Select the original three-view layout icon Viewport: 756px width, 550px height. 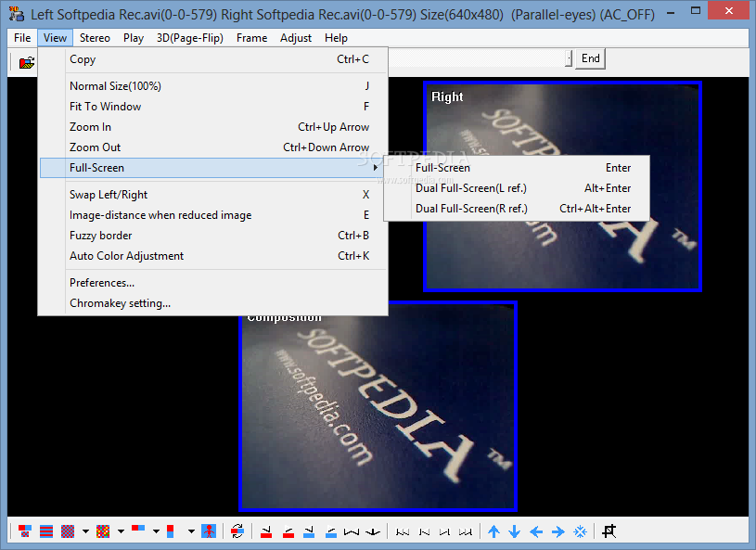tap(25, 531)
